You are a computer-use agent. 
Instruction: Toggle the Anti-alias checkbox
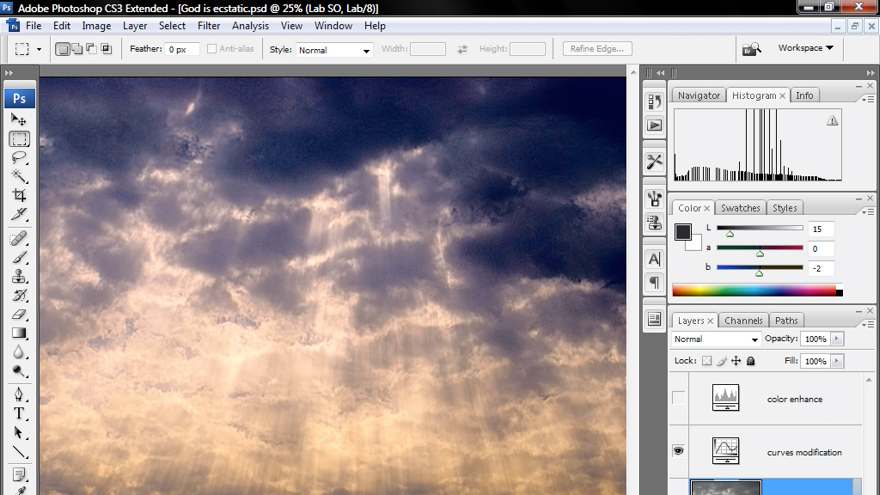(x=212, y=49)
